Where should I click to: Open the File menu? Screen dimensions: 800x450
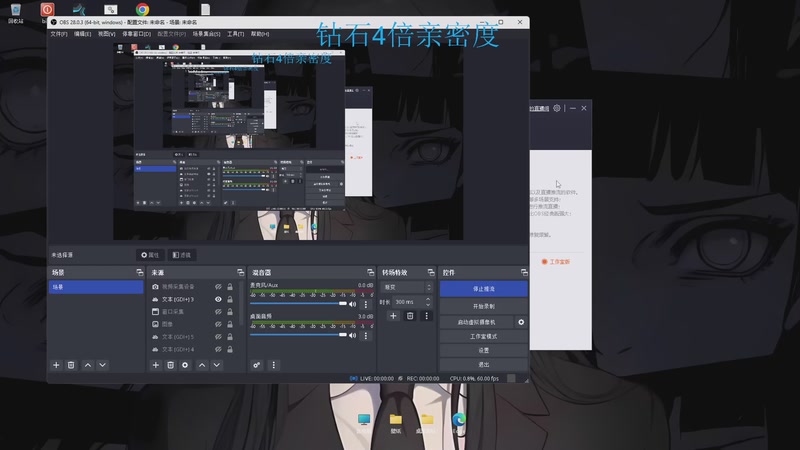click(59, 34)
